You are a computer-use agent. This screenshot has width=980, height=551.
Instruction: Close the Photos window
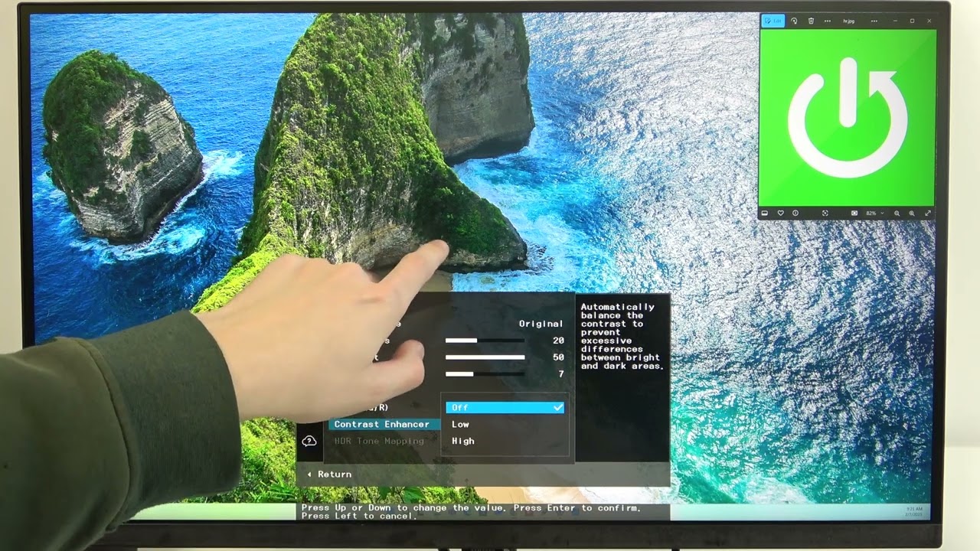point(929,21)
